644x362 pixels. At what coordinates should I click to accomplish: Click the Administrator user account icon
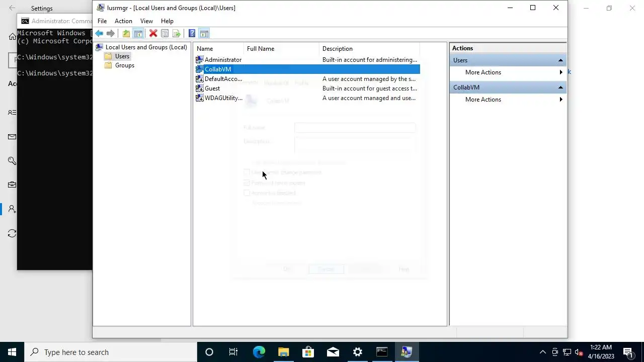[200, 60]
